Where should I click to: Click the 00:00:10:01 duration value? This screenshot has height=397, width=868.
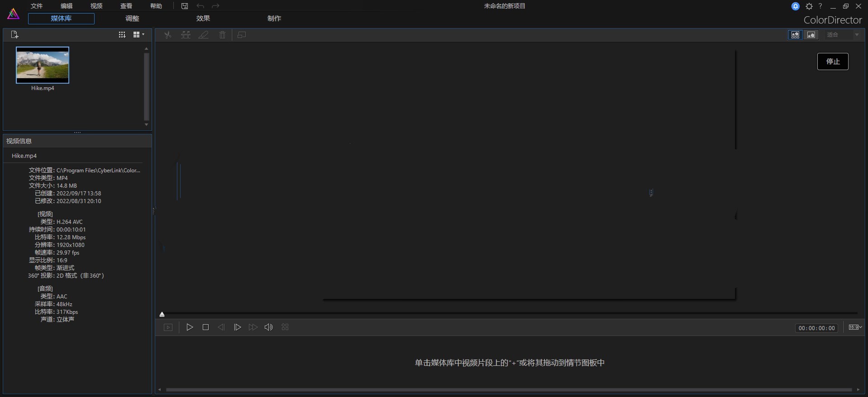tap(71, 230)
